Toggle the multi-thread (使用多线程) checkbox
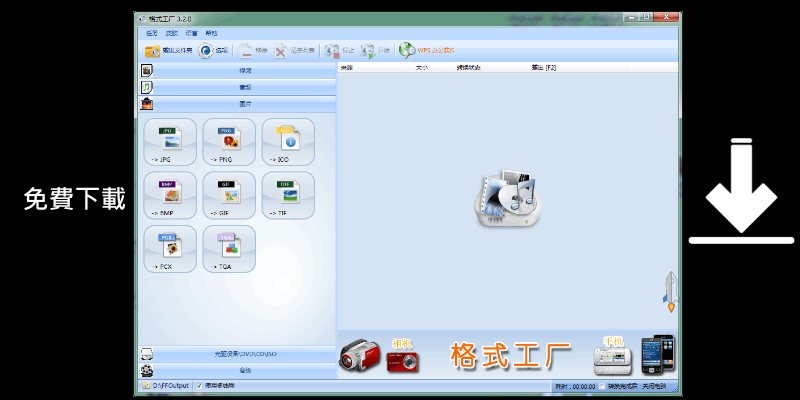Image resolution: width=800 pixels, height=400 pixels. tap(199, 385)
